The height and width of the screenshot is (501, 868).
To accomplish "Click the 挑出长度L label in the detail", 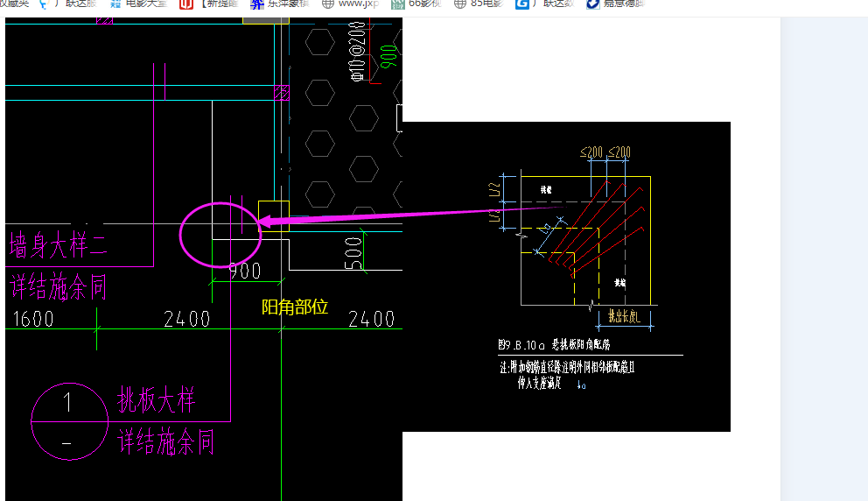I will click(624, 316).
